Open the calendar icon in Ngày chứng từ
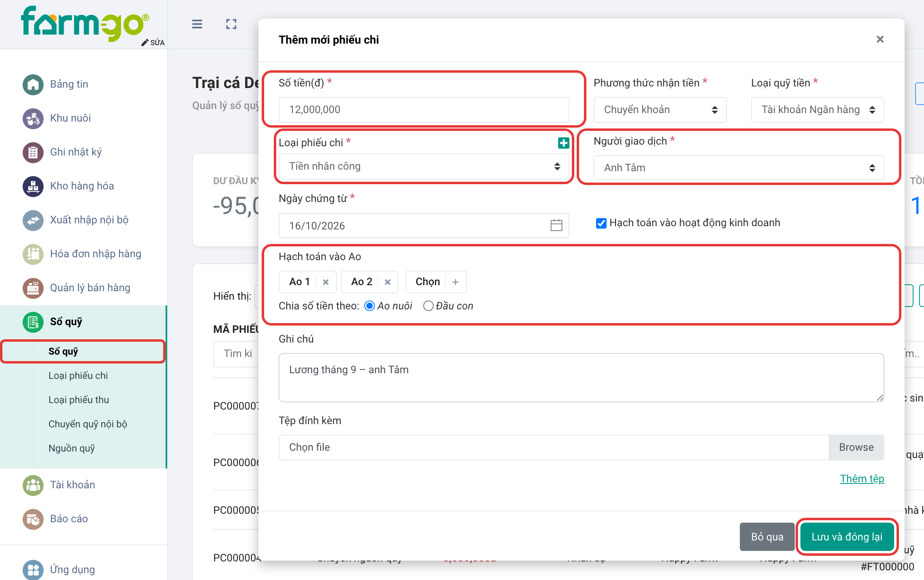 click(556, 225)
